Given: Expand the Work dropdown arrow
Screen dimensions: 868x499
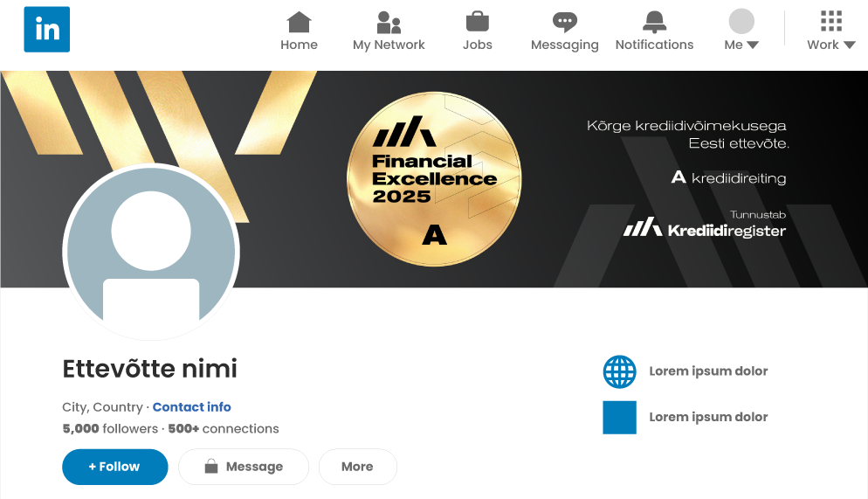Looking at the screenshot, I should [849, 45].
